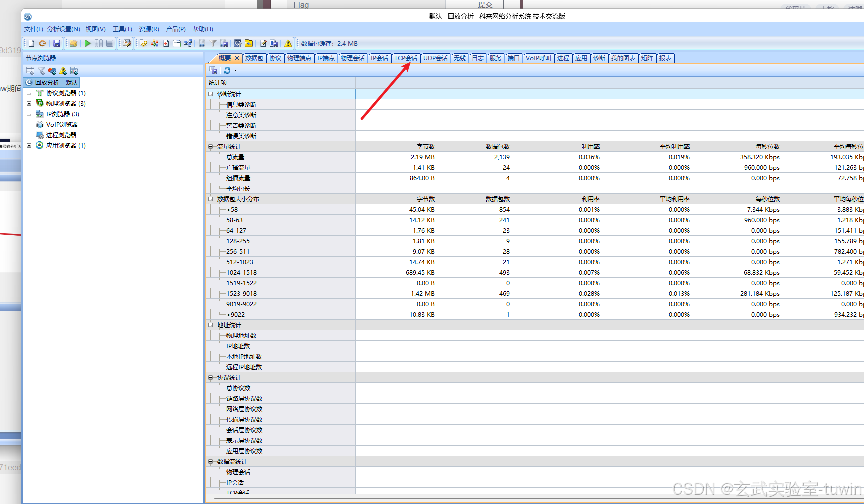Click the yellow folder with arrow toolbar icon
The image size is (864, 504).
pos(249,43)
